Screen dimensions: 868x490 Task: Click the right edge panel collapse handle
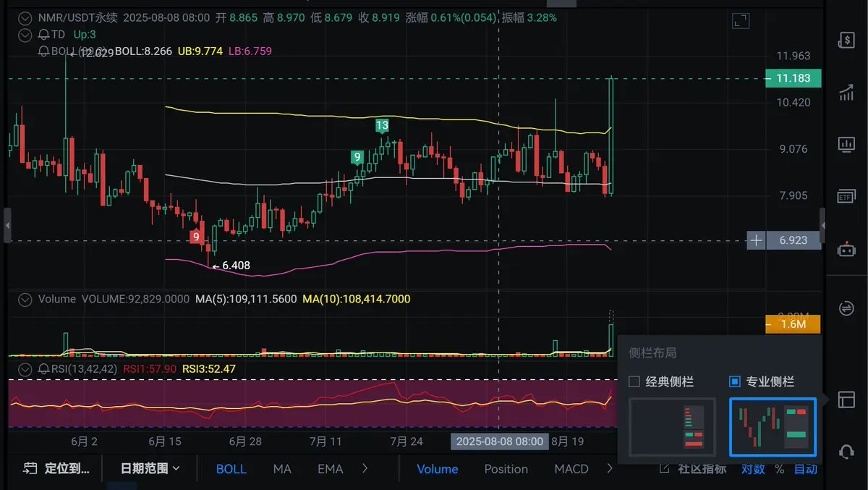coord(822,225)
